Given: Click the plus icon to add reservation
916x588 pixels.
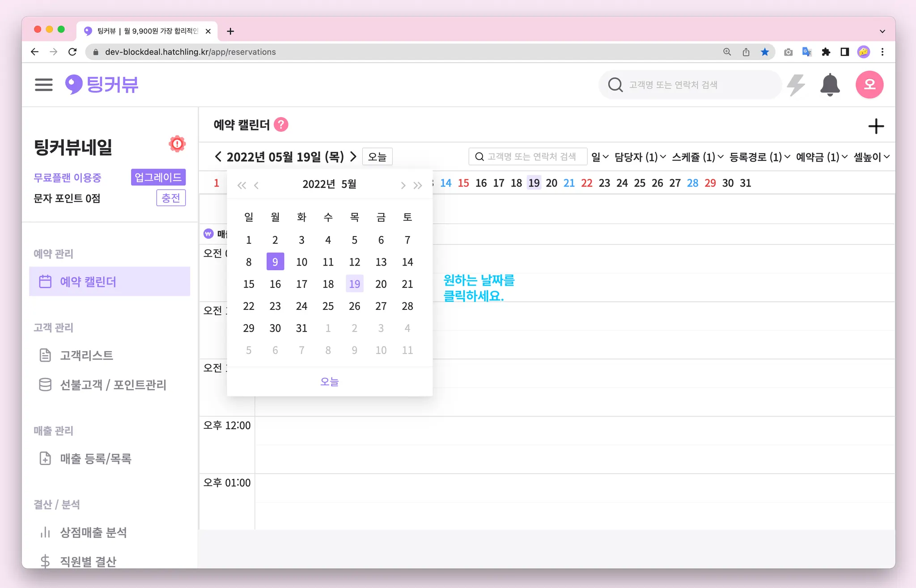Looking at the screenshot, I should 876,127.
